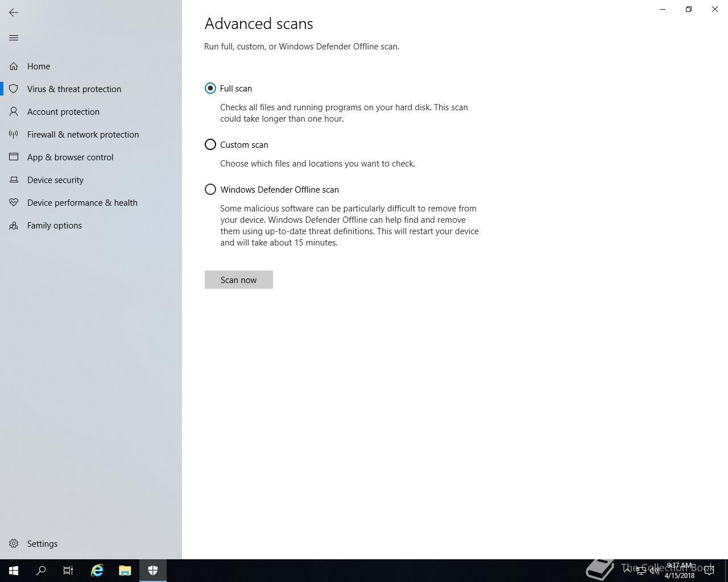Open the Windows Start menu

point(14,571)
